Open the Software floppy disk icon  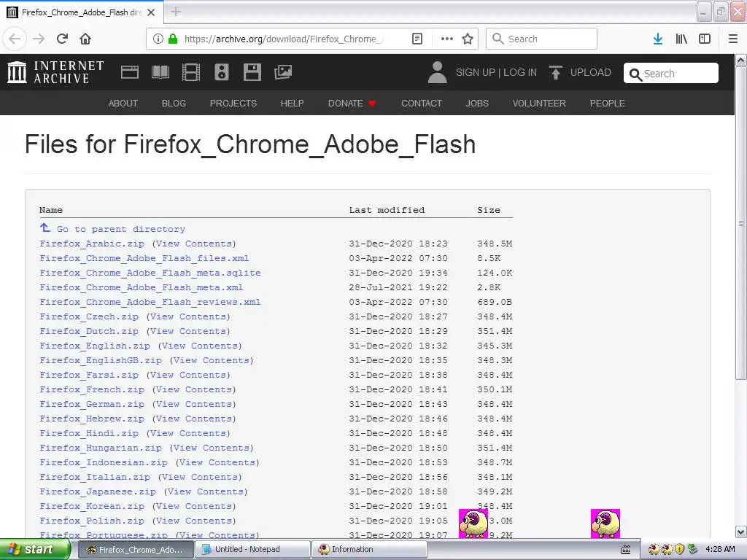coord(252,72)
